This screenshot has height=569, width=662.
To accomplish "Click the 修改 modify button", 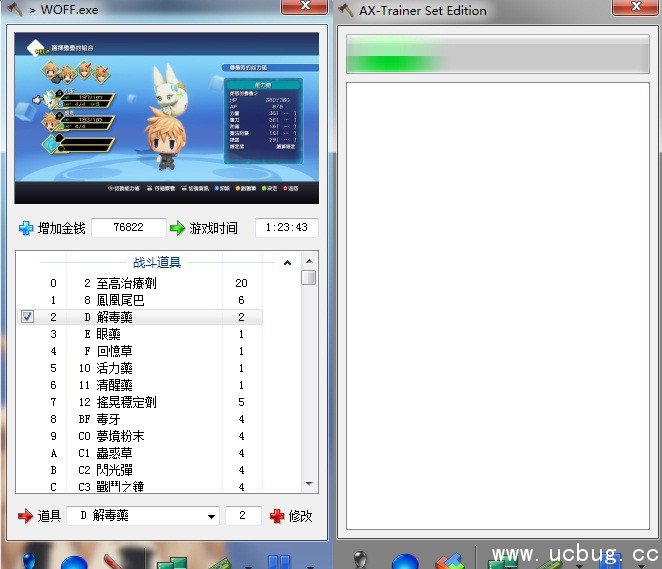I will tap(300, 516).
